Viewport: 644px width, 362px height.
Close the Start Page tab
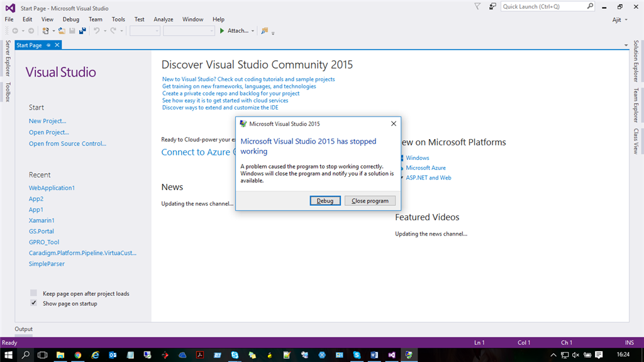pos(57,45)
